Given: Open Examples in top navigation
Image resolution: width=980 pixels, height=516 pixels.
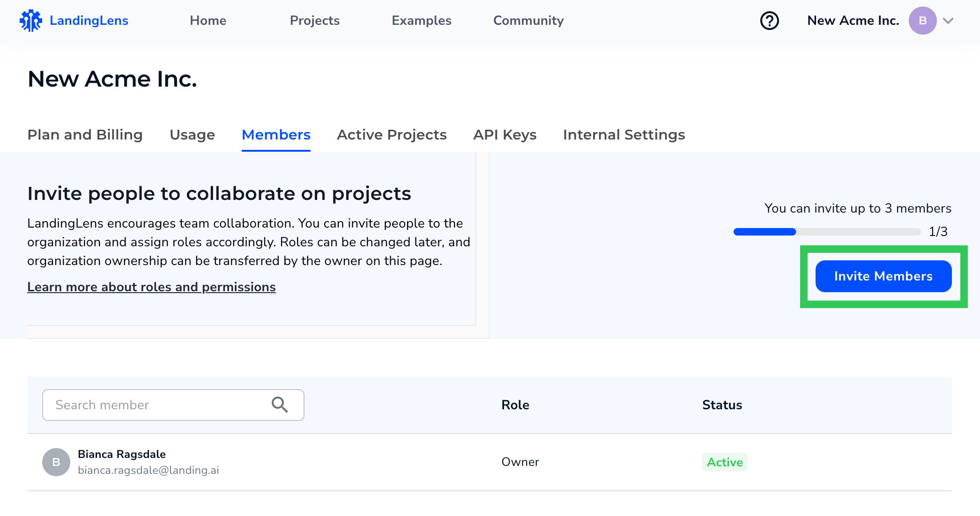Looking at the screenshot, I should (x=422, y=21).
